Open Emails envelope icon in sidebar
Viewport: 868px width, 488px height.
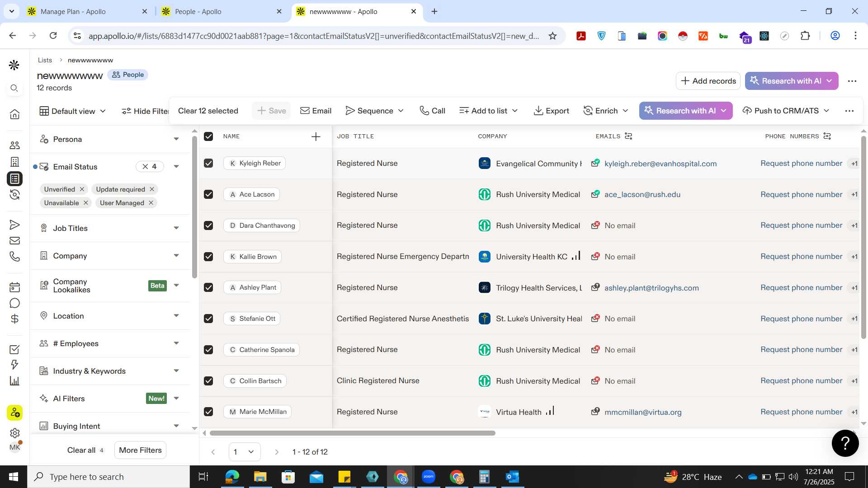coord(14,241)
